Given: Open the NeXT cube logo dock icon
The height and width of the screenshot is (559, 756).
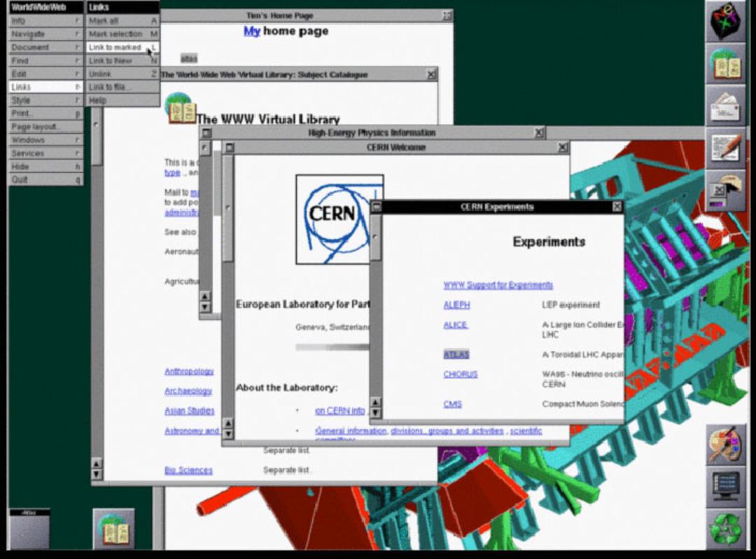Looking at the screenshot, I should pyautogui.click(x=726, y=22).
